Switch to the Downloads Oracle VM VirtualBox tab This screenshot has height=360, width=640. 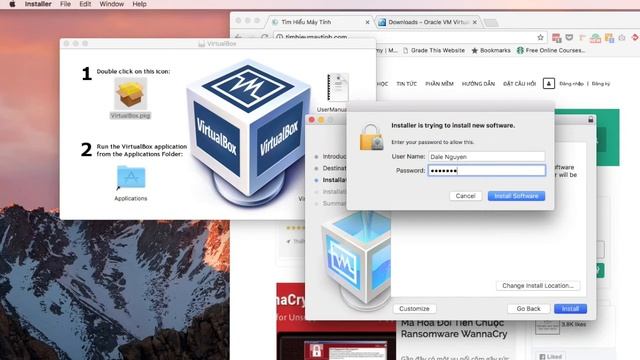pos(428,22)
